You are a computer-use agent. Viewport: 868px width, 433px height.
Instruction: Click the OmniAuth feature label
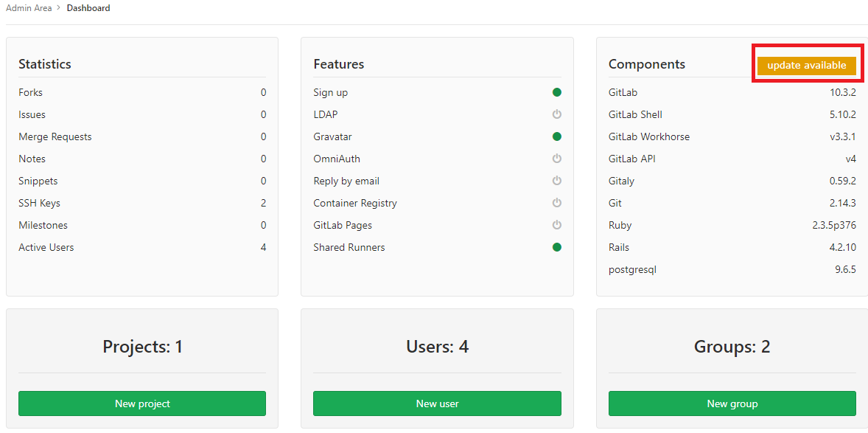(337, 159)
